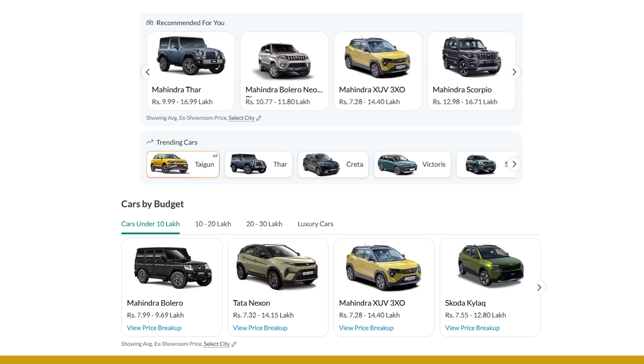Open the Luxury Cars tab

click(315, 224)
